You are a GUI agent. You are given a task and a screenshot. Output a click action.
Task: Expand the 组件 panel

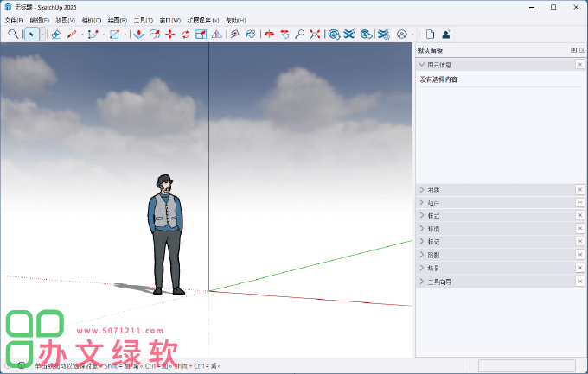click(x=422, y=202)
